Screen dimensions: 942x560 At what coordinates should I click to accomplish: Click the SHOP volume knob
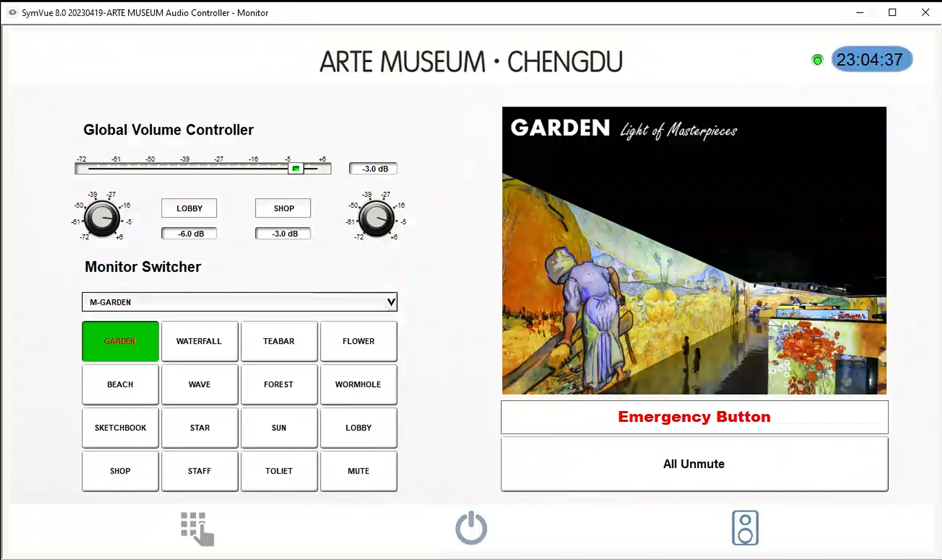pos(376,218)
